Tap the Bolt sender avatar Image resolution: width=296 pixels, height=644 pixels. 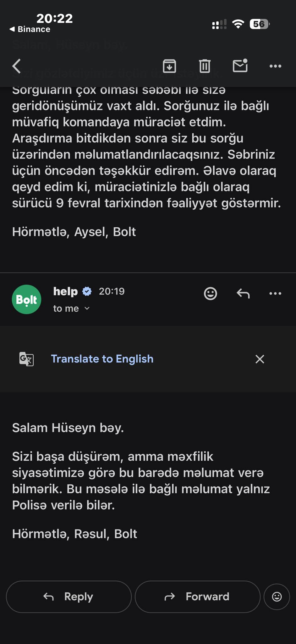[x=27, y=299]
